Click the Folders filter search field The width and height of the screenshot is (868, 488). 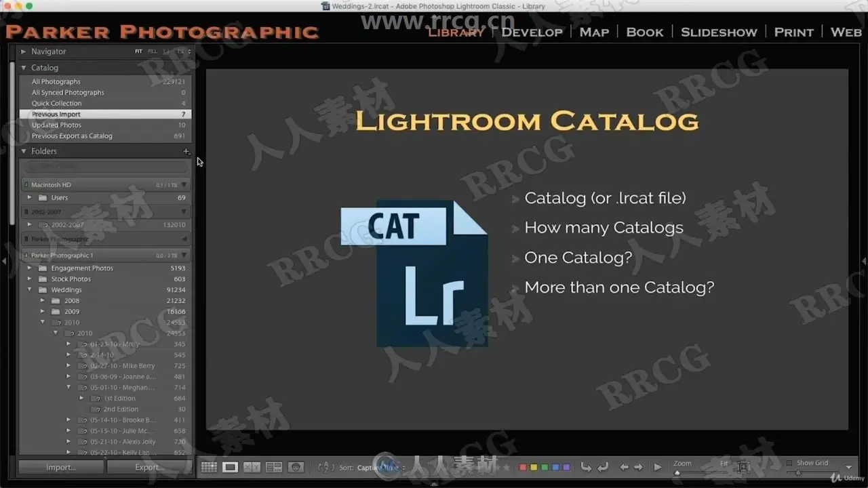105,167
